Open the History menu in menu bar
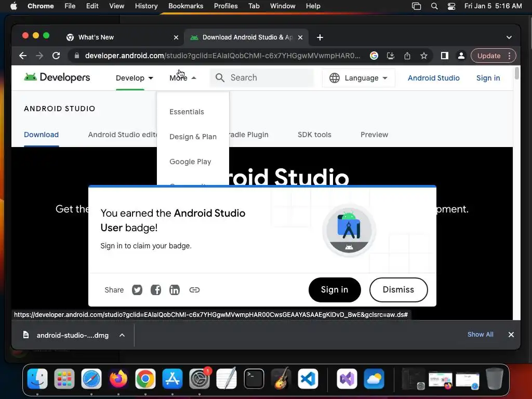 146,6
